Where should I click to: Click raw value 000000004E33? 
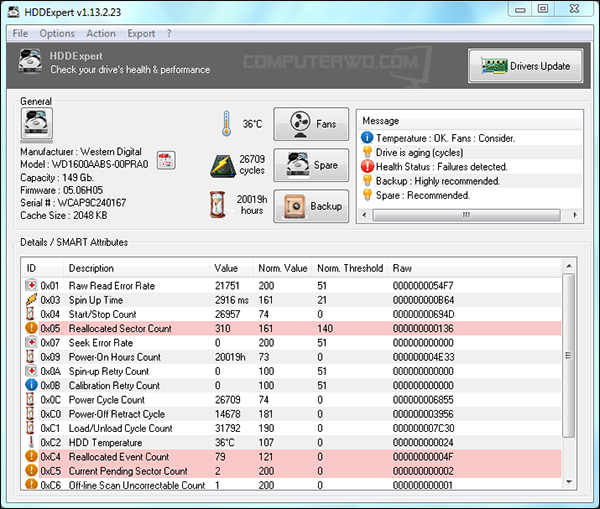[423, 357]
